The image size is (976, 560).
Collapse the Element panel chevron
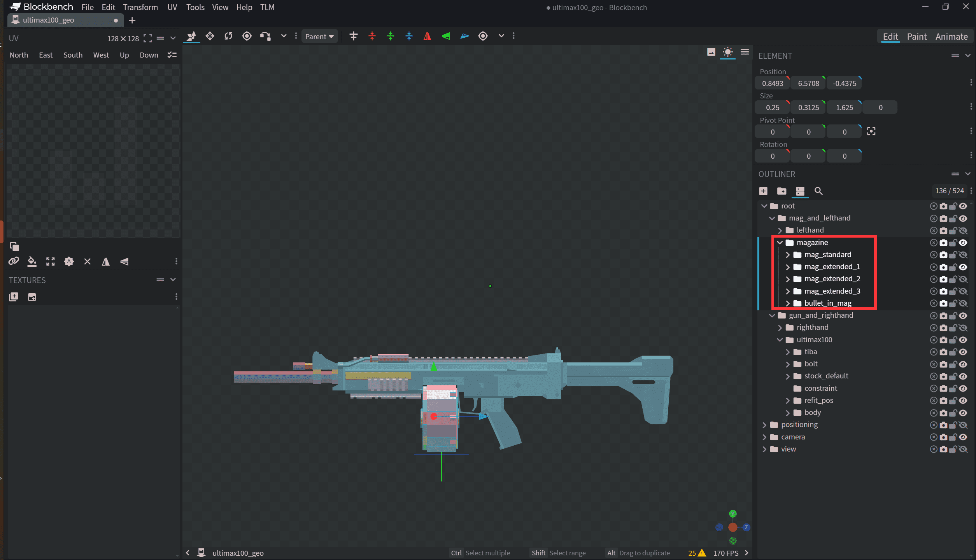968,56
